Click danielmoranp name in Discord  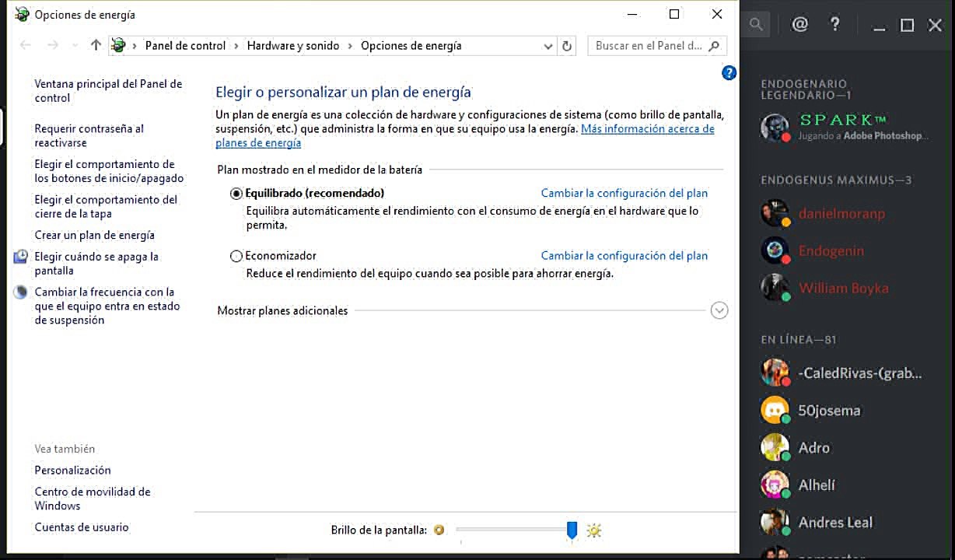coord(841,213)
